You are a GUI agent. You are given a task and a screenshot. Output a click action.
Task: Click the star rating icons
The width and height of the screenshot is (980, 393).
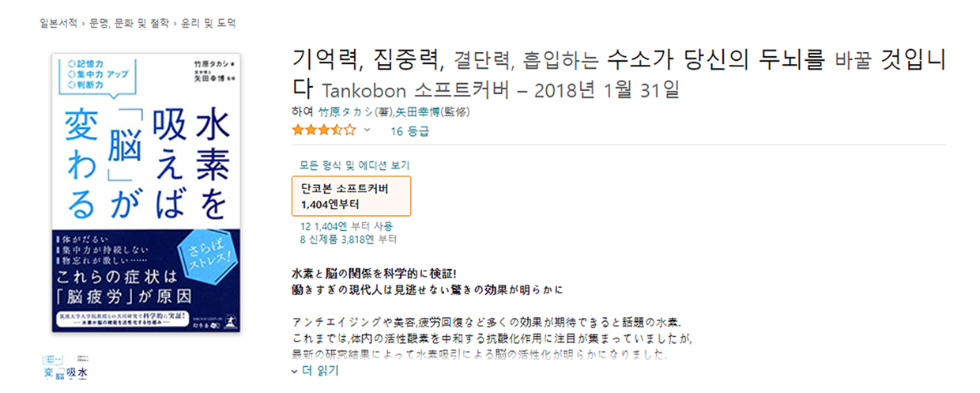(324, 130)
